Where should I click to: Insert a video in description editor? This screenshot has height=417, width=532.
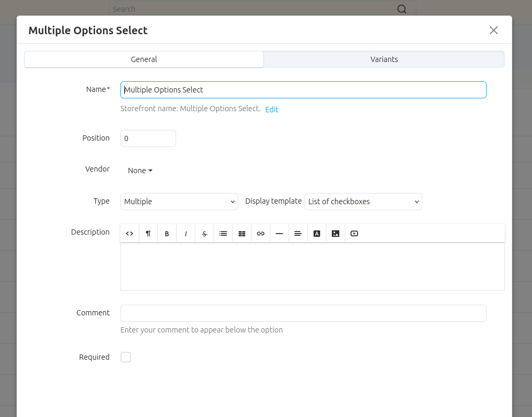(354, 233)
